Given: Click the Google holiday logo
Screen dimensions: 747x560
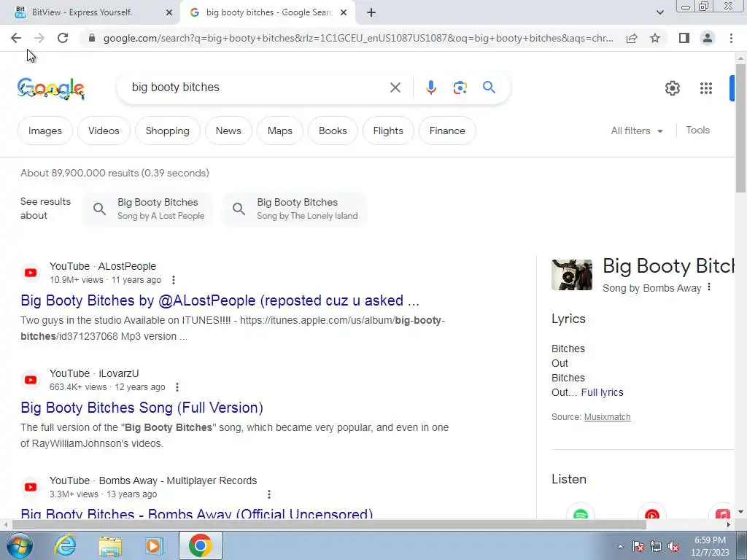Looking at the screenshot, I should (51, 88).
